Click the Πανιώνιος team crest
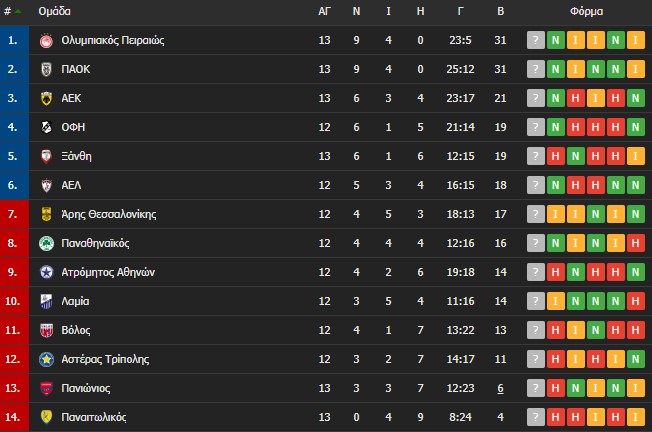 tap(46, 388)
